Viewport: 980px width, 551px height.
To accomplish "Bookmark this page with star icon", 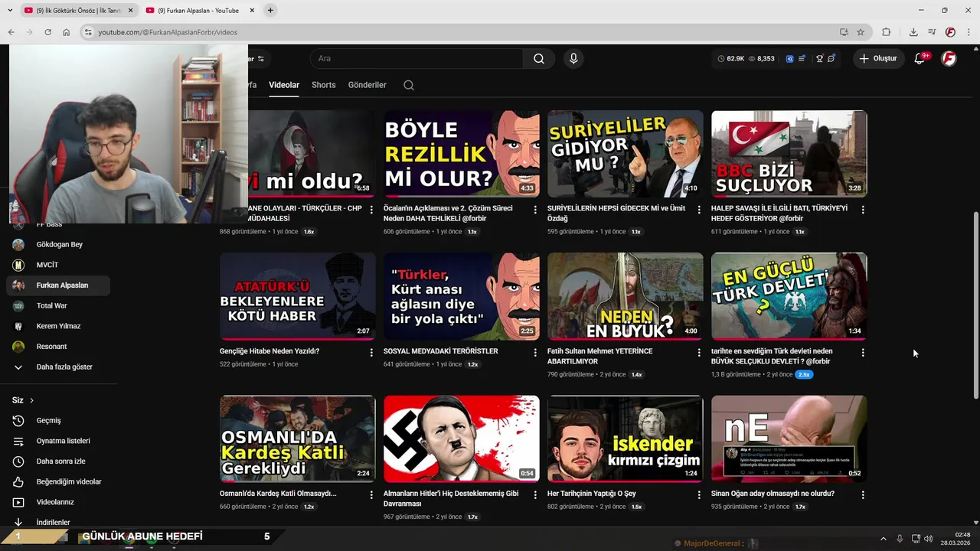I will pos(861,32).
